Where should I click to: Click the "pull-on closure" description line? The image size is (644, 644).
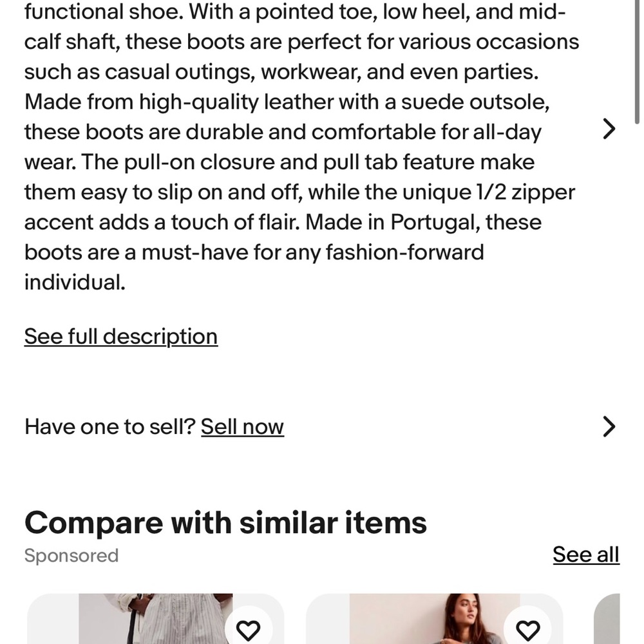pyautogui.click(x=279, y=162)
